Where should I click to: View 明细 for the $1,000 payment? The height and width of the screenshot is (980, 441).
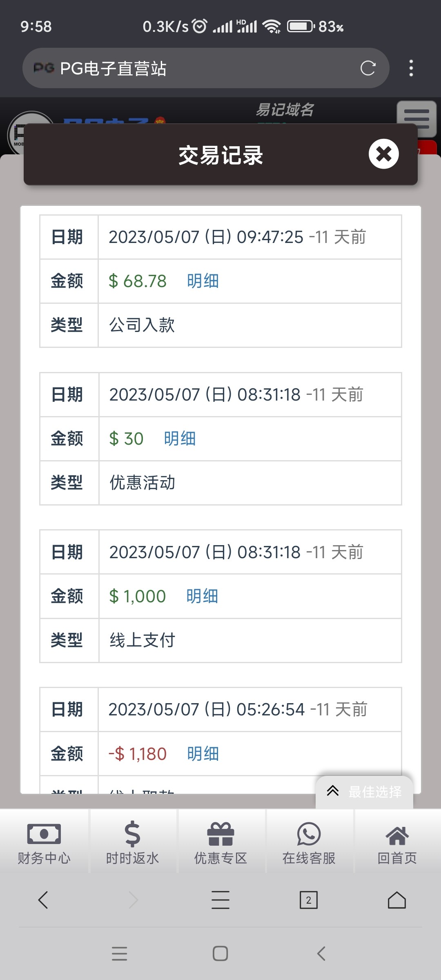(x=202, y=597)
